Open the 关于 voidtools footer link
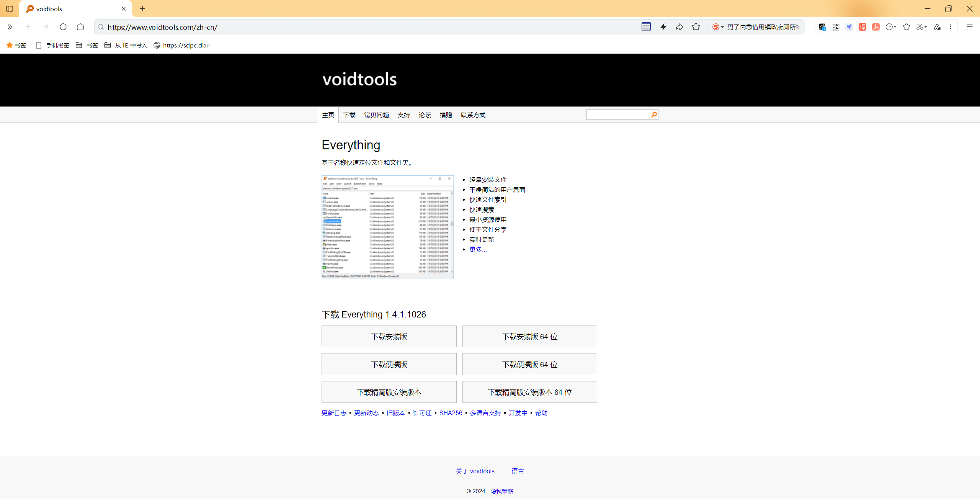The image size is (980, 499). [x=475, y=471]
